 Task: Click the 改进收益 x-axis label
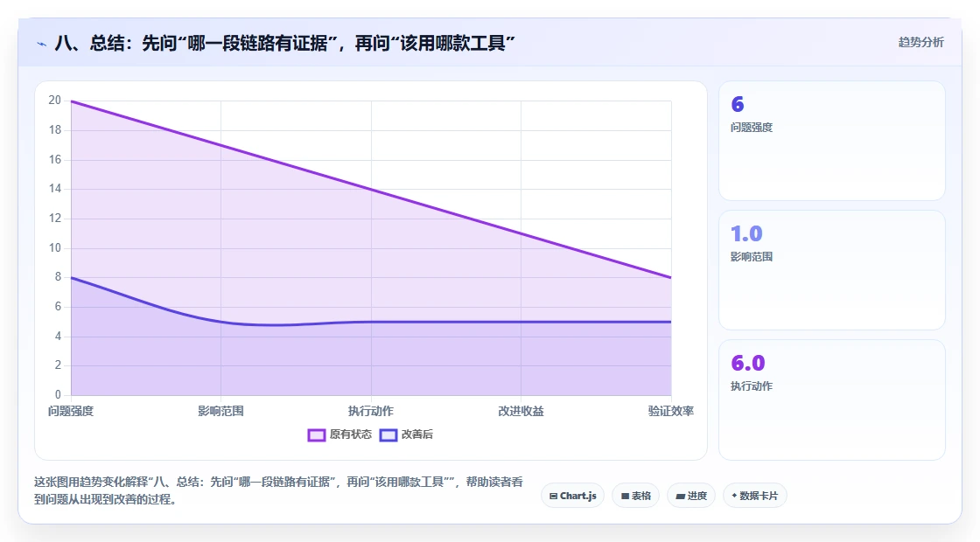click(521, 411)
